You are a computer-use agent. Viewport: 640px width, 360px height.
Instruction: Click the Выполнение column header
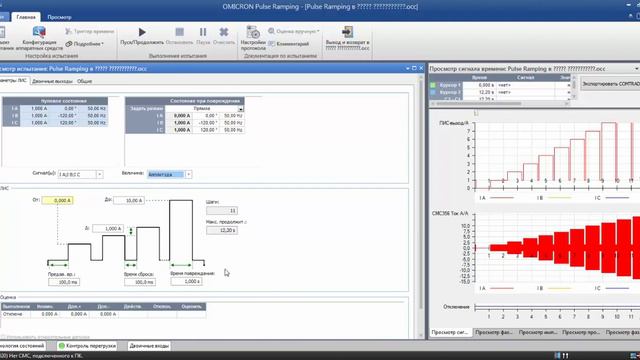click(x=16, y=307)
